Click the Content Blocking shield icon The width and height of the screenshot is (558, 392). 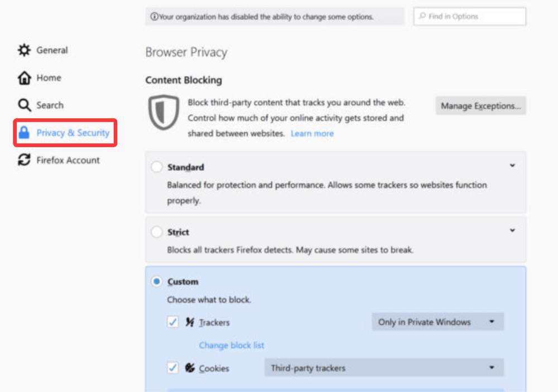pos(163,112)
